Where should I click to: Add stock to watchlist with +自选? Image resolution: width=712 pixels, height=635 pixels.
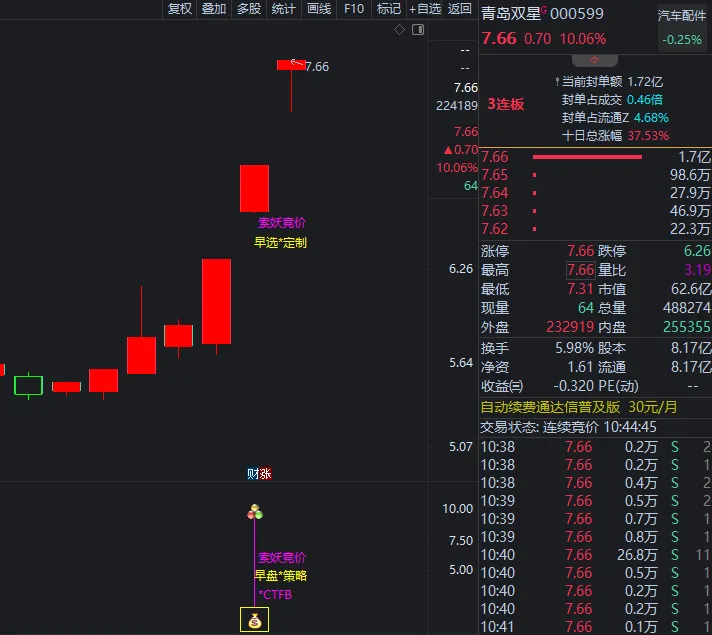point(425,9)
